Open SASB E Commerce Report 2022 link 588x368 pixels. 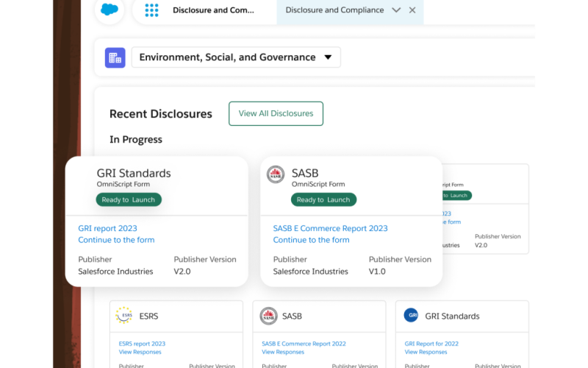[x=304, y=344]
